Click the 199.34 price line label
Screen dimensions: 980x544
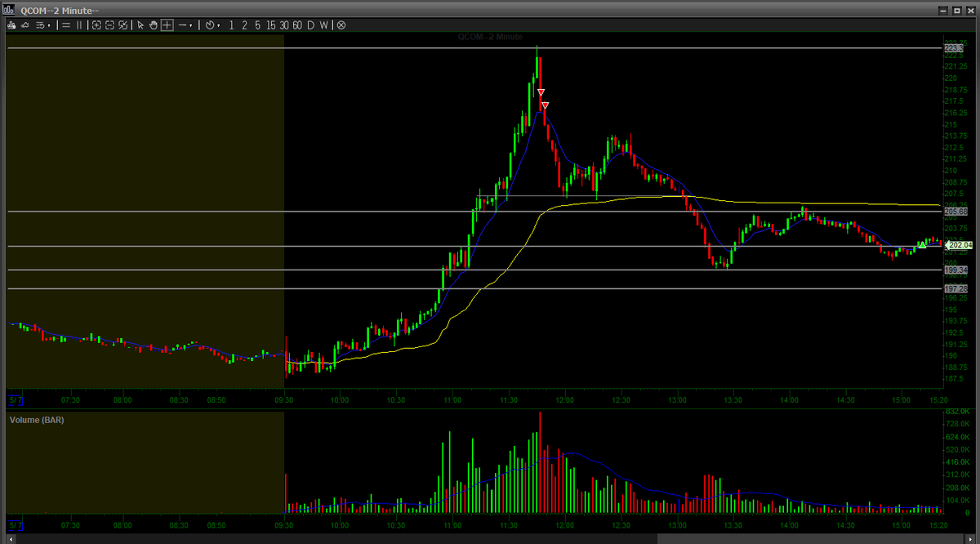point(956,270)
